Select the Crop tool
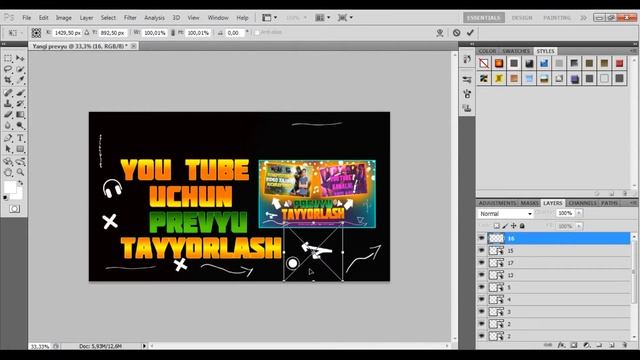The width and height of the screenshot is (640, 360). (x=8, y=80)
